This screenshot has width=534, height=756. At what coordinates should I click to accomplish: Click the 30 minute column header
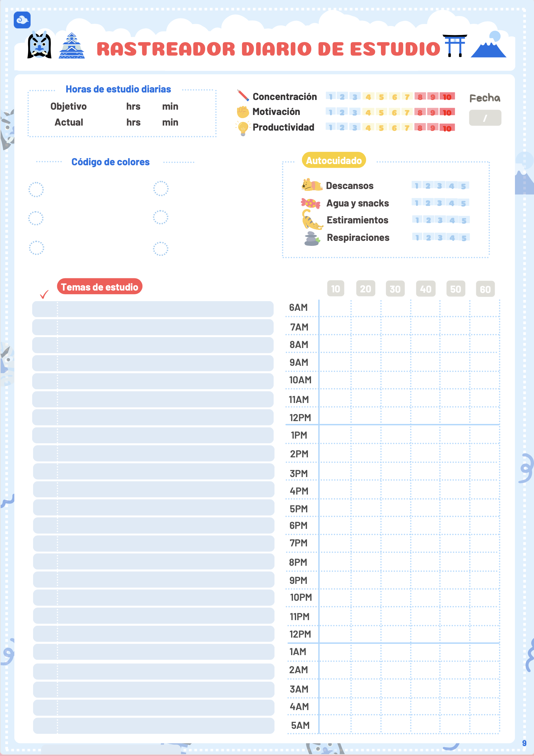(395, 289)
